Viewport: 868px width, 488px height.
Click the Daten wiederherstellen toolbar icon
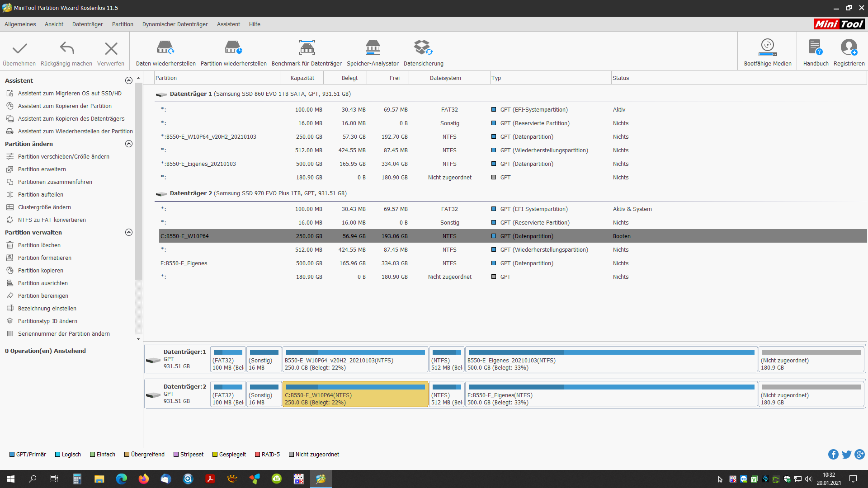(165, 47)
